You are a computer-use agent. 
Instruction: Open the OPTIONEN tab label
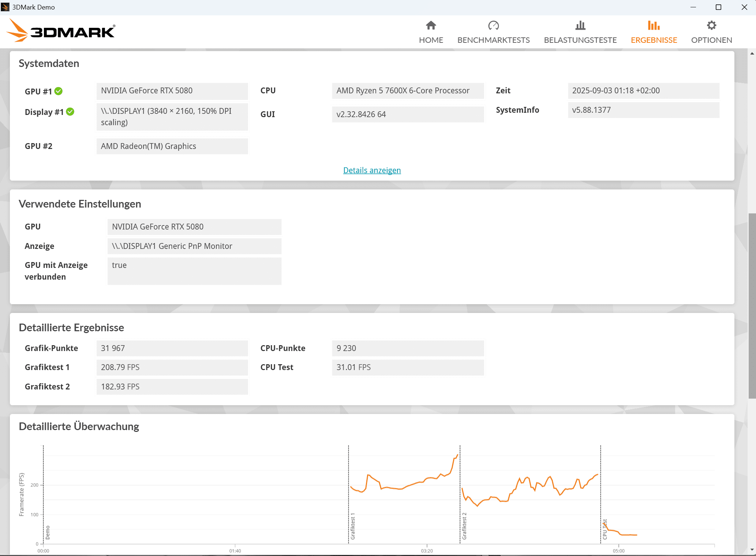point(711,40)
